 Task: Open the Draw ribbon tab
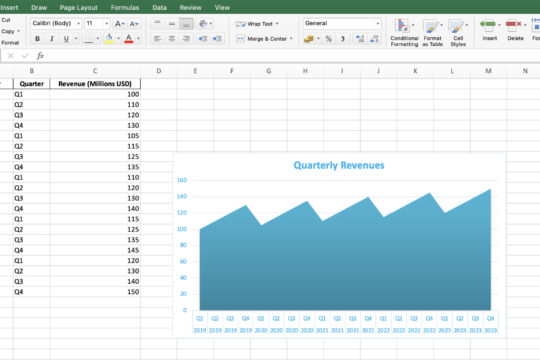click(39, 8)
